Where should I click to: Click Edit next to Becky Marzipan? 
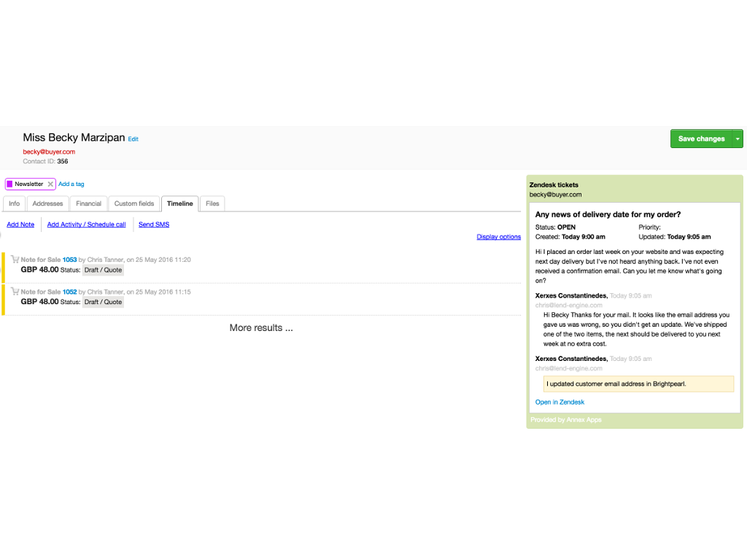(133, 139)
